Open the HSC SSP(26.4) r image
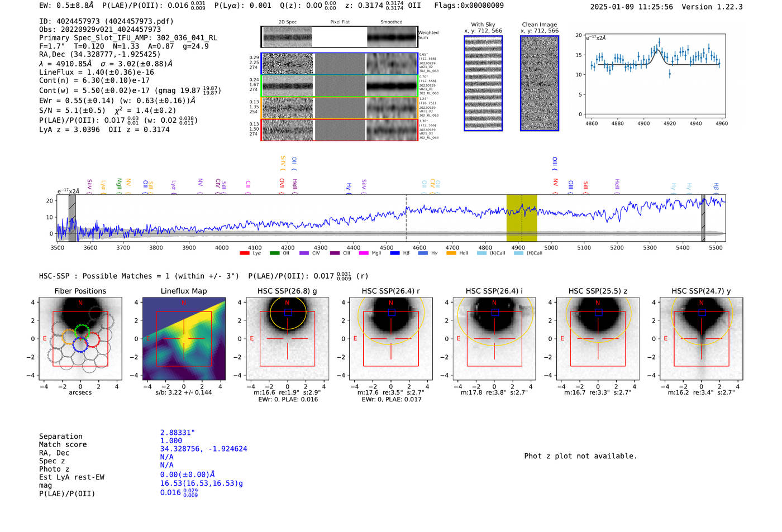This screenshot has height=532, width=782. (391, 339)
